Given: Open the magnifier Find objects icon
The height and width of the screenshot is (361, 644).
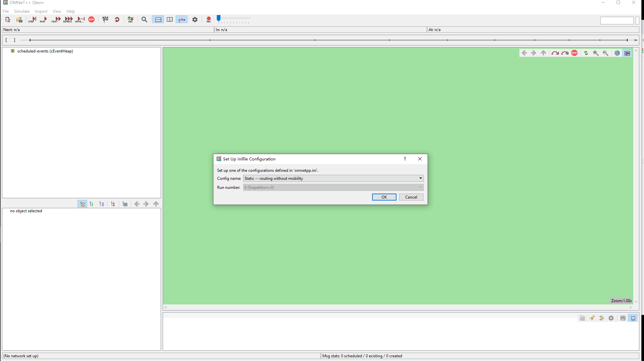Looking at the screenshot, I should pos(144,19).
